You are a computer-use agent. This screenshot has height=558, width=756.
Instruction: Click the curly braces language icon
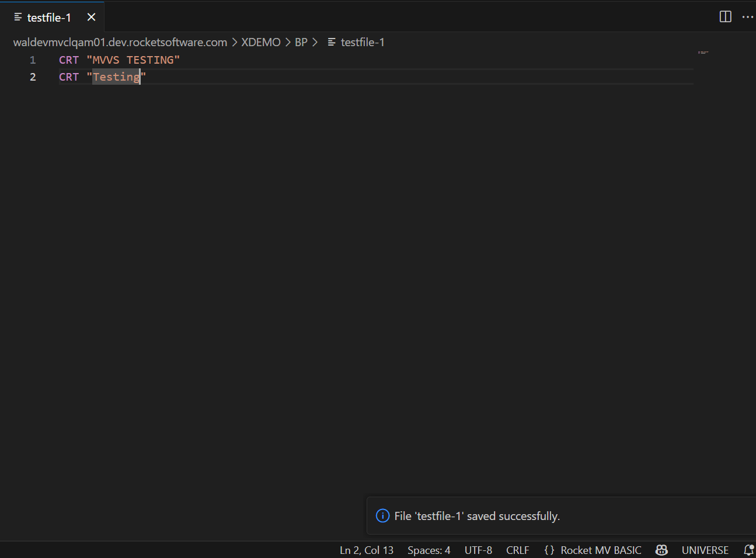(549, 550)
